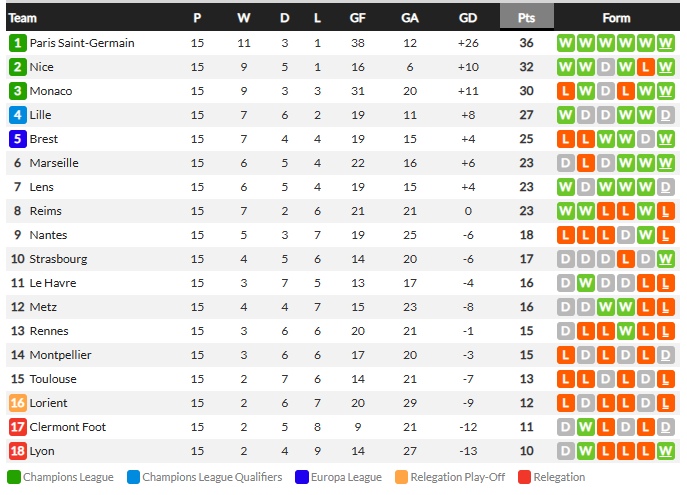687x495 pixels.
Task: Click Reims' last underlined L form icon
Action: [665, 211]
